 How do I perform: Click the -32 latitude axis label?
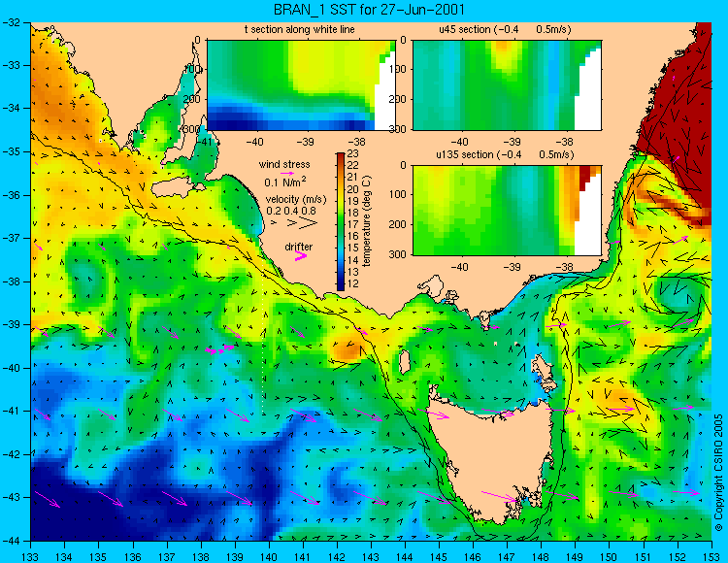pyautogui.click(x=12, y=22)
